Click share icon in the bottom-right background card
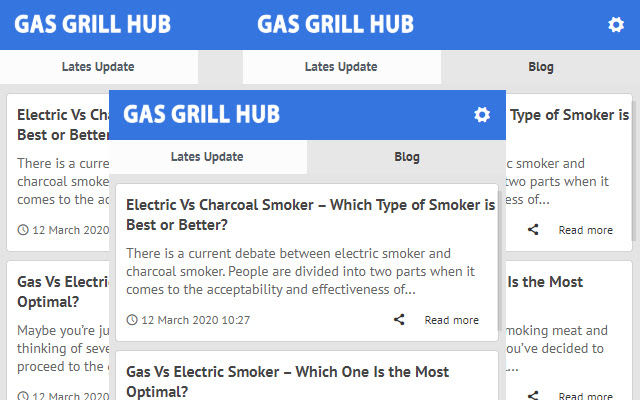The image size is (640, 400). click(x=533, y=395)
